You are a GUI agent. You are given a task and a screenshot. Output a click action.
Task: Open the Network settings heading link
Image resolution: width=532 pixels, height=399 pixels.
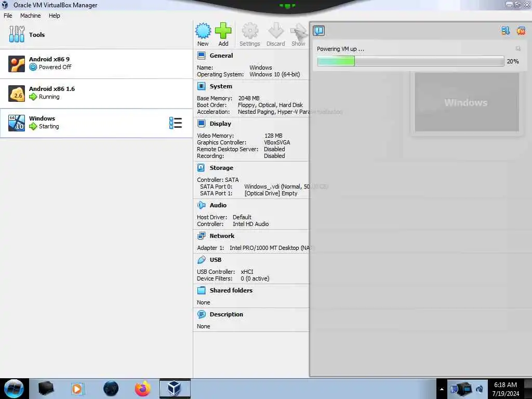[222, 235]
